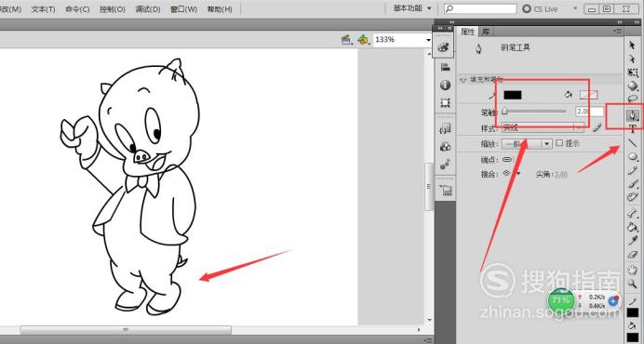Select the Oval shape tool
The height and width of the screenshot is (344, 644).
coord(633,157)
